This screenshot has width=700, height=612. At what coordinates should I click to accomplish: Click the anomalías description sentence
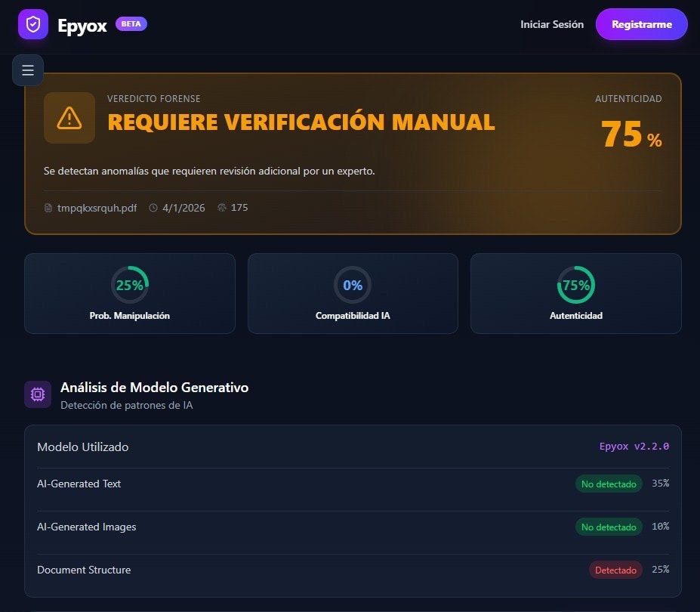point(209,171)
